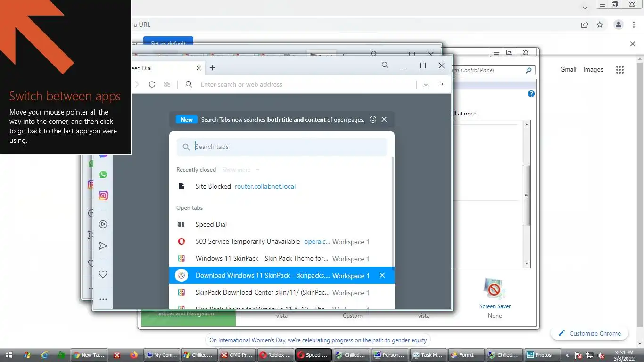This screenshot has height=362, width=644.
Task: Click the smiley feedback icon in the banner
Action: click(x=373, y=119)
